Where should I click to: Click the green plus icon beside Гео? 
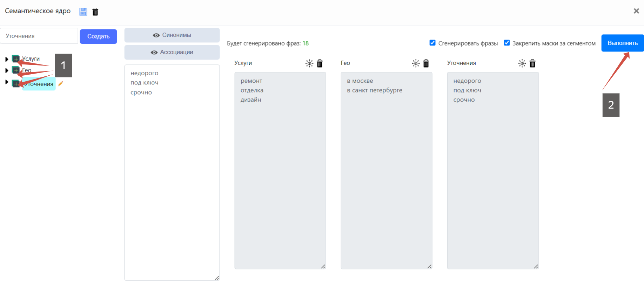click(16, 70)
